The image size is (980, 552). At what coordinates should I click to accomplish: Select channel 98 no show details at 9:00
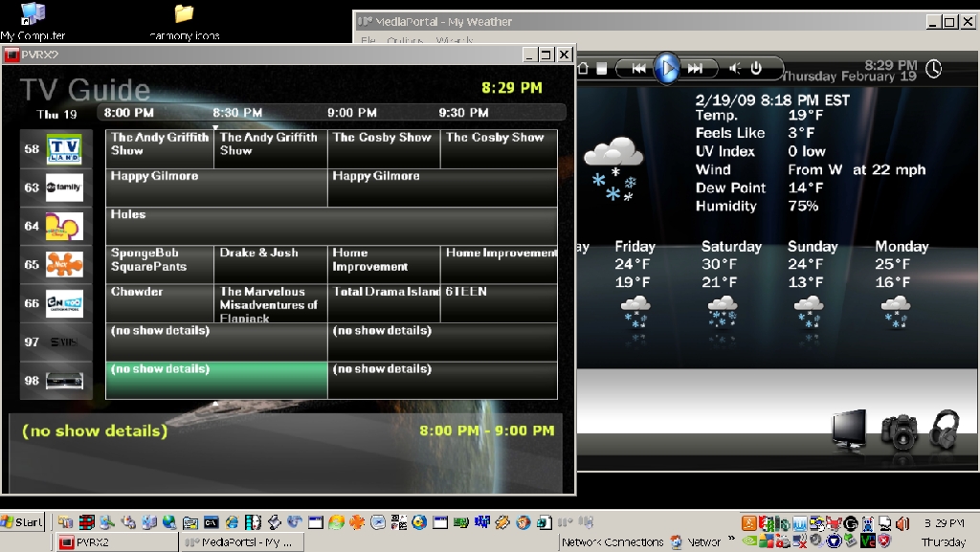pos(442,381)
